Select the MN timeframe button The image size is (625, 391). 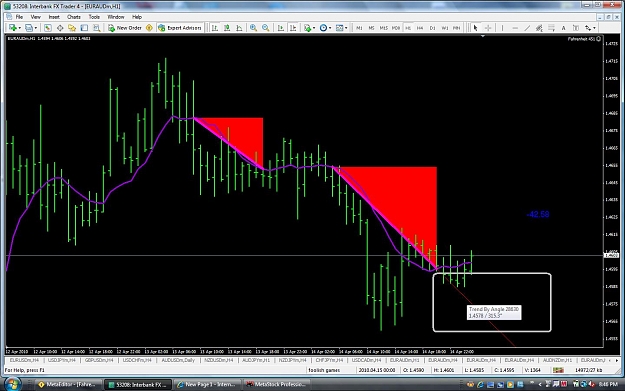pyautogui.click(x=457, y=28)
